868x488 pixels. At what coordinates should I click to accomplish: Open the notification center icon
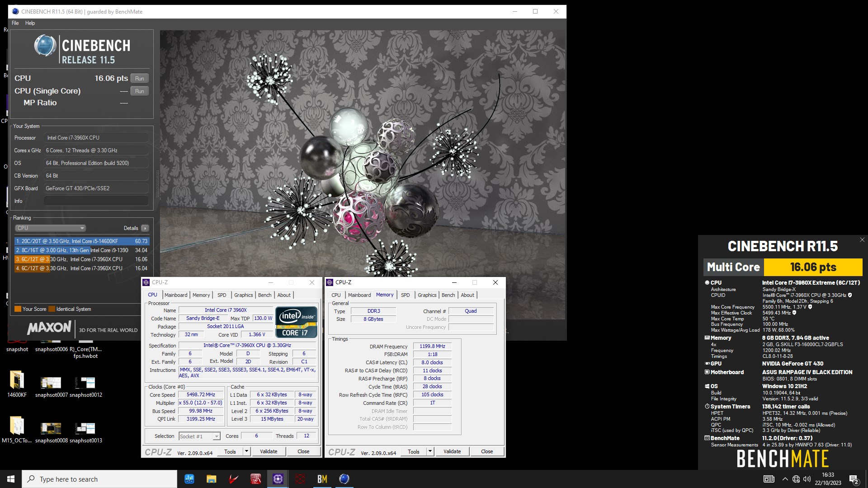854,479
